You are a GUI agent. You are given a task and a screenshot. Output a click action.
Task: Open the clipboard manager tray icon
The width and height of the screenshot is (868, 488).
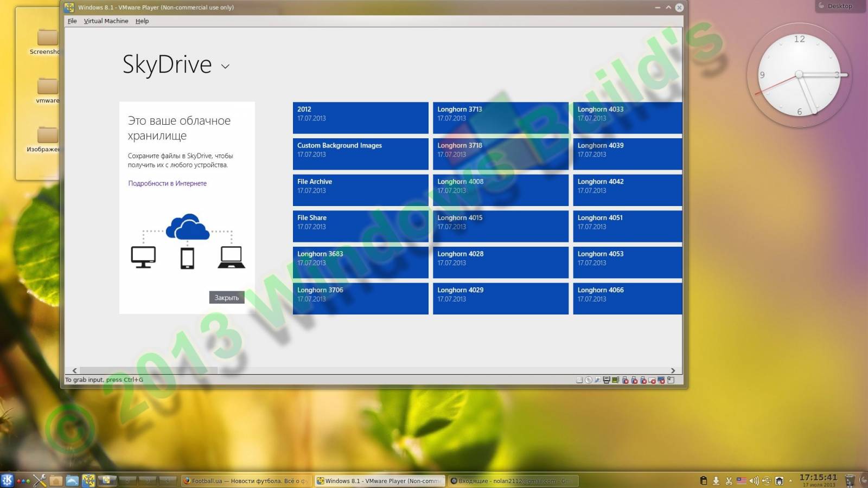(x=704, y=481)
